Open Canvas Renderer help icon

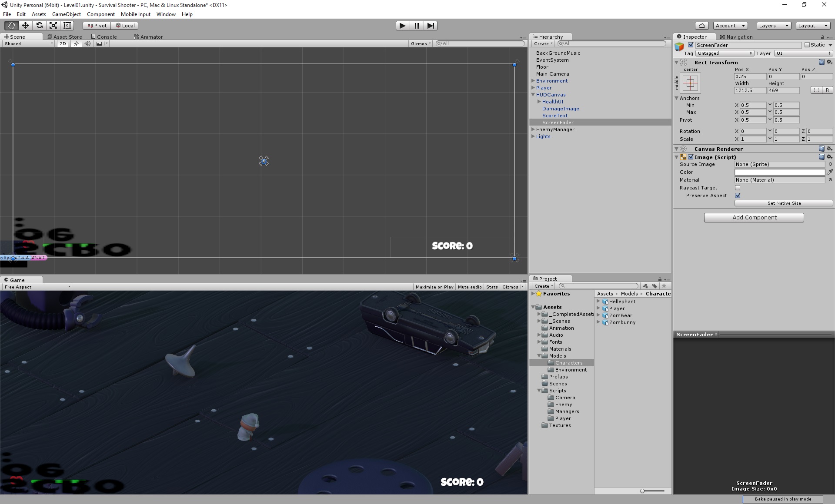tap(822, 149)
